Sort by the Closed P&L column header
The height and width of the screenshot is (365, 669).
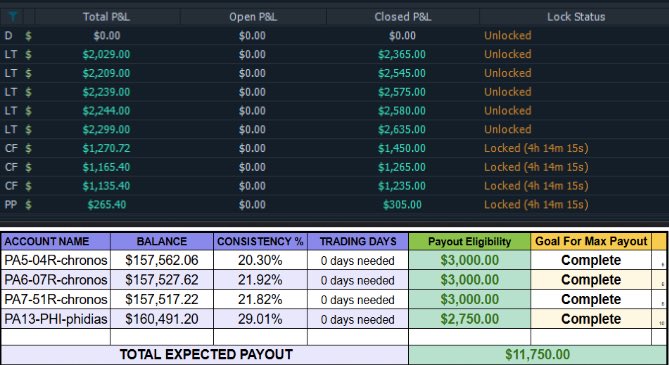click(x=402, y=17)
